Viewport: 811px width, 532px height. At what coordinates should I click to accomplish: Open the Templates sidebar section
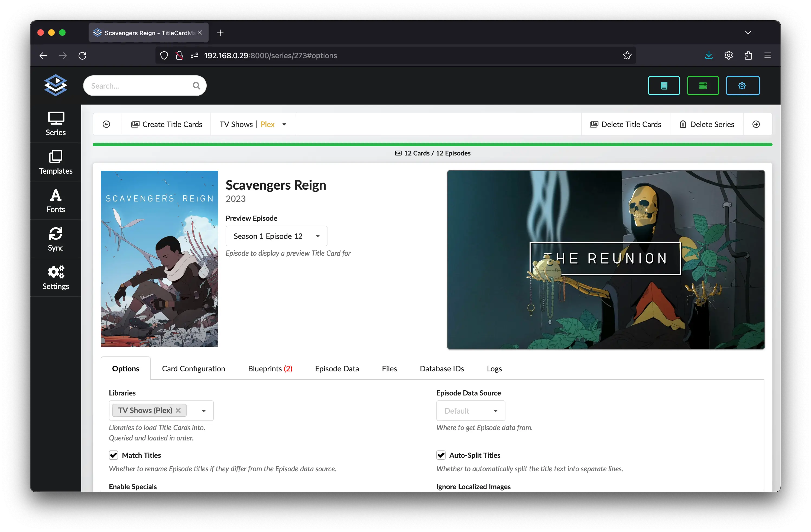pos(56,162)
